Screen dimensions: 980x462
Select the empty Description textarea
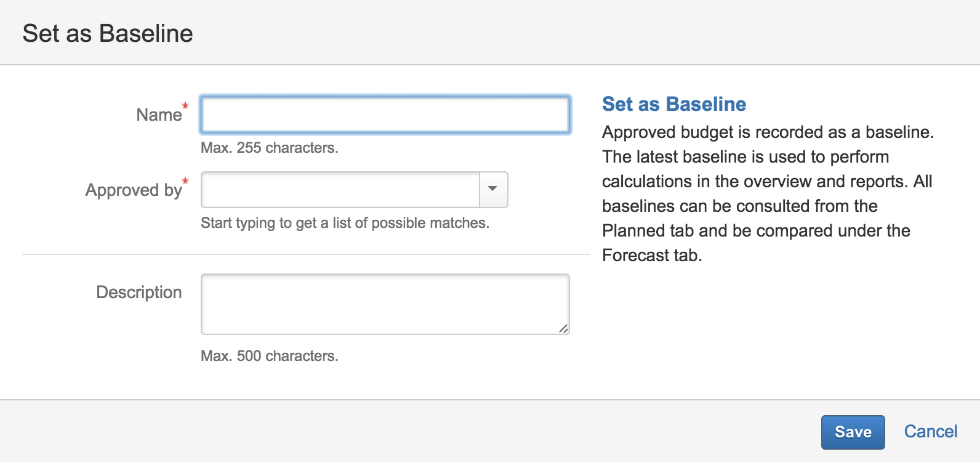(x=384, y=302)
